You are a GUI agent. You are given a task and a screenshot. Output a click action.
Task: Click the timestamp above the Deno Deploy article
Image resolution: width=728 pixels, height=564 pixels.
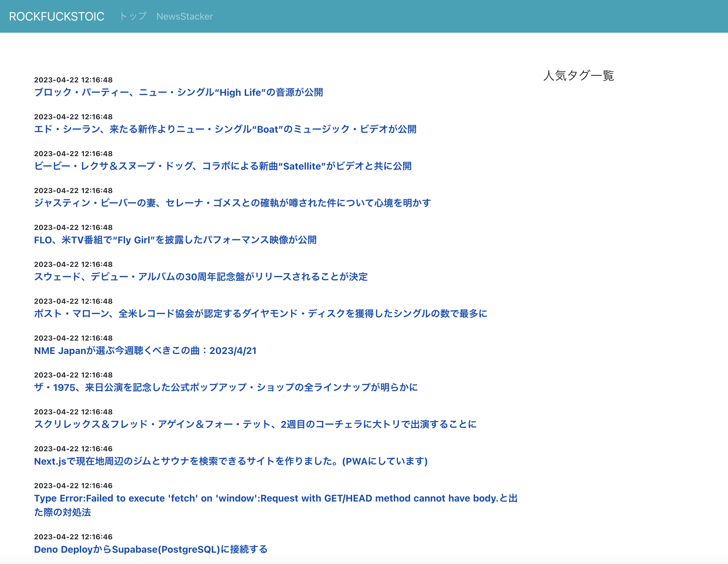pyautogui.click(x=73, y=537)
